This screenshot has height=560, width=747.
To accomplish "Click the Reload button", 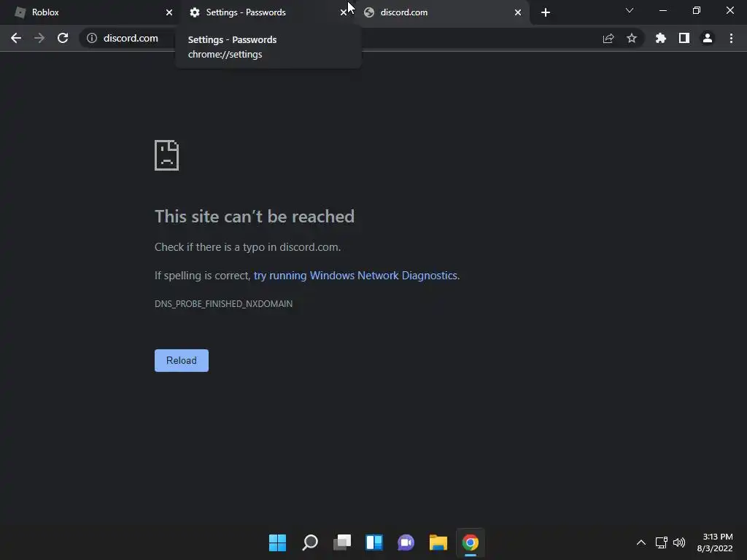I will tap(182, 360).
